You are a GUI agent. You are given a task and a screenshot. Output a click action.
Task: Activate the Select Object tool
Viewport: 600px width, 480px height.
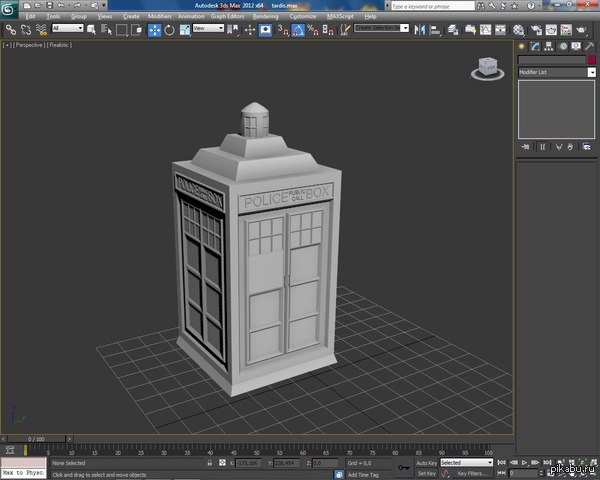click(x=91, y=29)
